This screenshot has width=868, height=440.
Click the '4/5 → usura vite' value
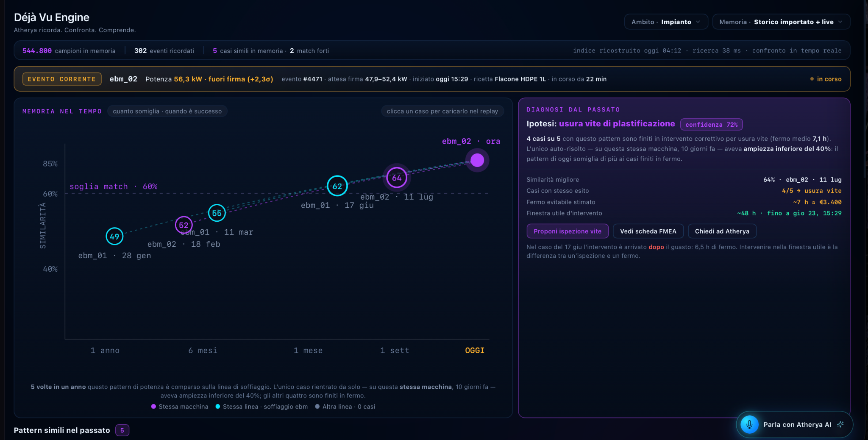click(x=812, y=191)
